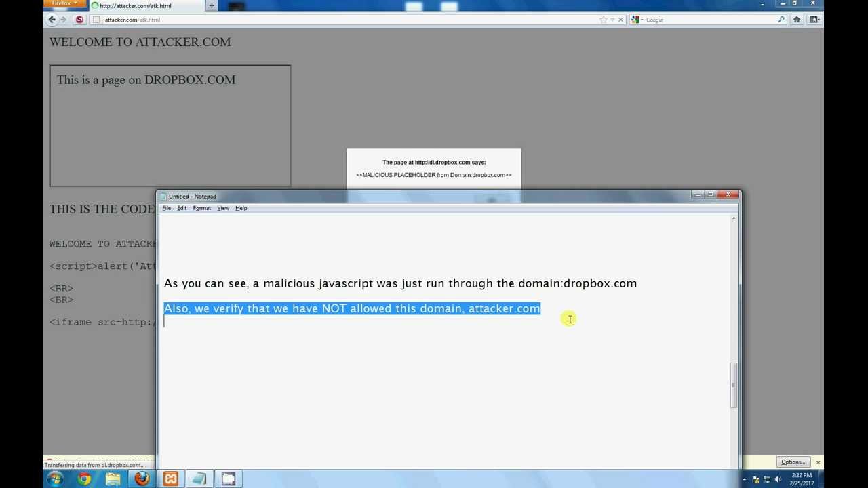Select the attacker.com/atk.html browser tab
Image resolution: width=868 pixels, height=488 pixels.
pos(146,5)
